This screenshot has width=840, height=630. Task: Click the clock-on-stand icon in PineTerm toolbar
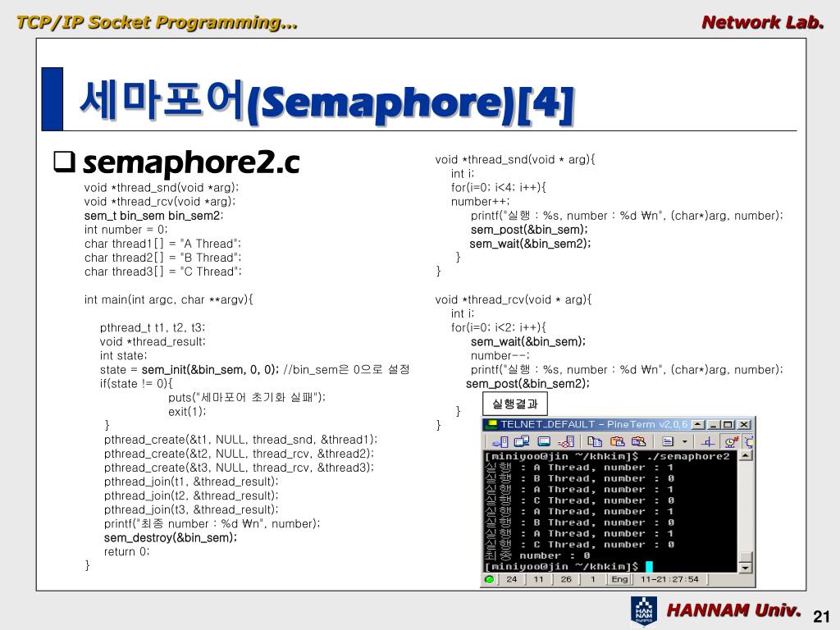click(731, 442)
